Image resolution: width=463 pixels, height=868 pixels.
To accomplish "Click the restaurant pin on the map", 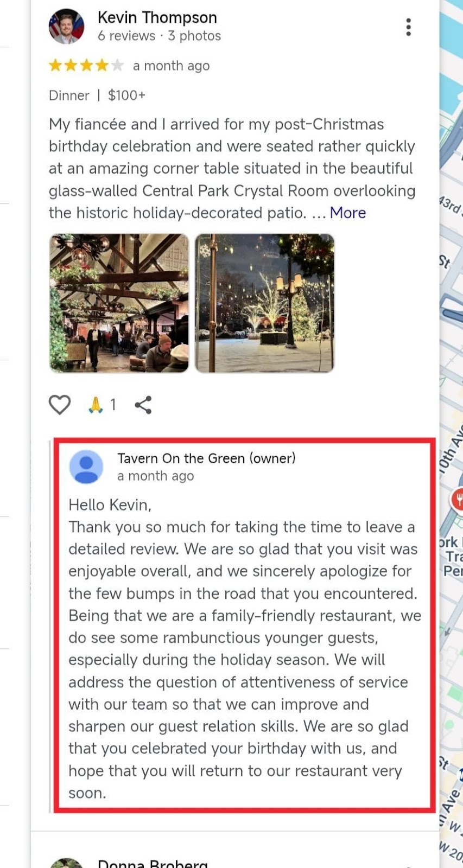I will point(458,499).
